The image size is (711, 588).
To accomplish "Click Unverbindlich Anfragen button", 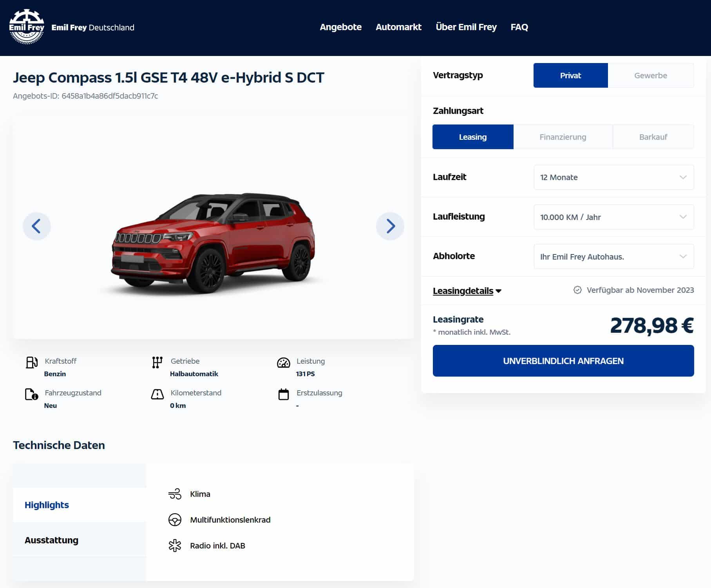I will 563,361.
